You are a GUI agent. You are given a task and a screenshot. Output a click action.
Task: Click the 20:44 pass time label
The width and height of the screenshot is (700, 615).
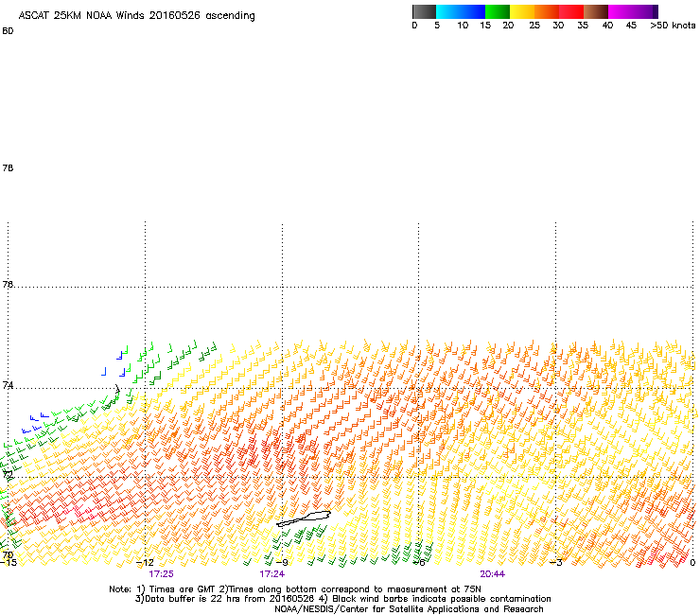(x=493, y=574)
